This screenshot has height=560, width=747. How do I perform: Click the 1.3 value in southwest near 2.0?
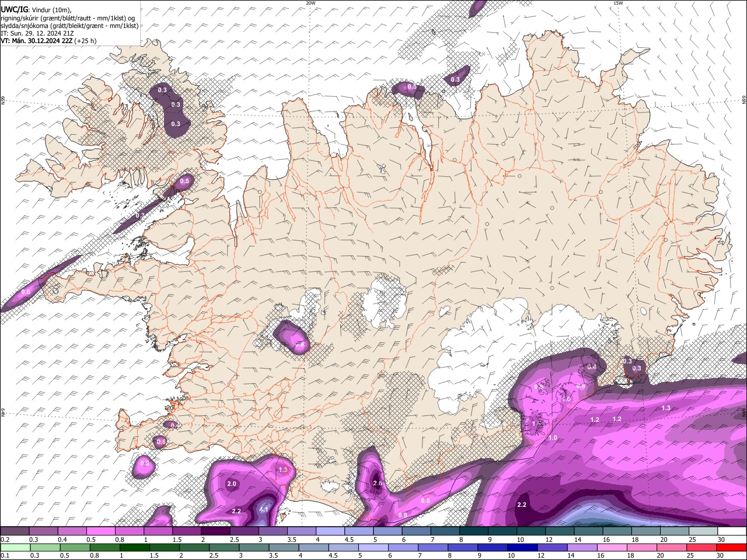click(x=283, y=469)
